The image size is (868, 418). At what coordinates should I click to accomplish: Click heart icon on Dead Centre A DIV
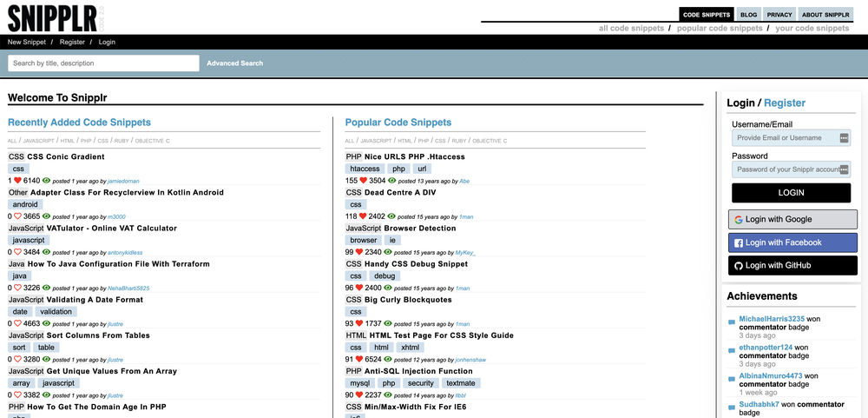point(363,216)
